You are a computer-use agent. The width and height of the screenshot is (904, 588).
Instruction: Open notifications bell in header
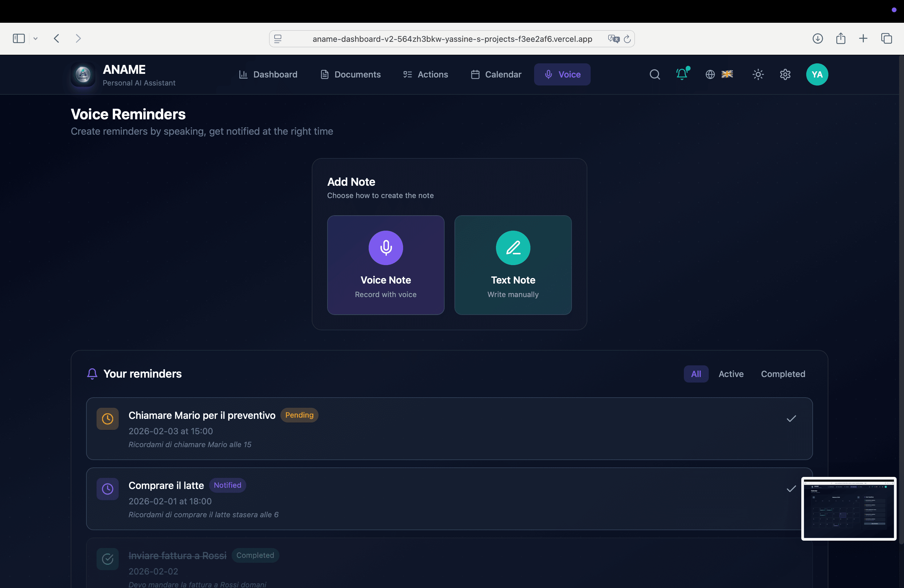[682, 74]
